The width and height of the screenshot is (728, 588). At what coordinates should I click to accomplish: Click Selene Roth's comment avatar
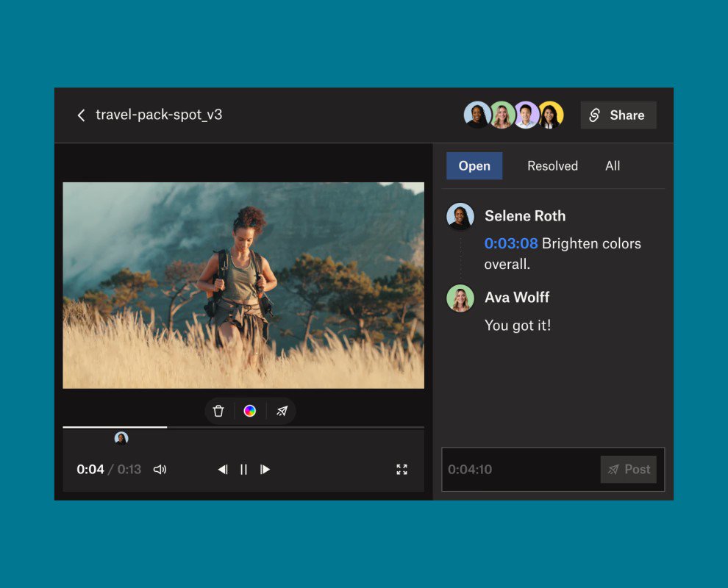(x=460, y=216)
